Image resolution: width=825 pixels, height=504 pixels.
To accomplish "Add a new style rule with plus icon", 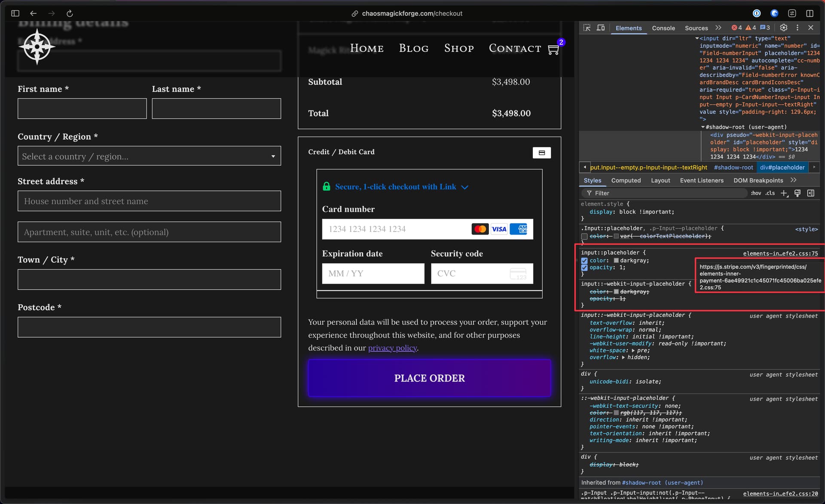I will [x=784, y=193].
